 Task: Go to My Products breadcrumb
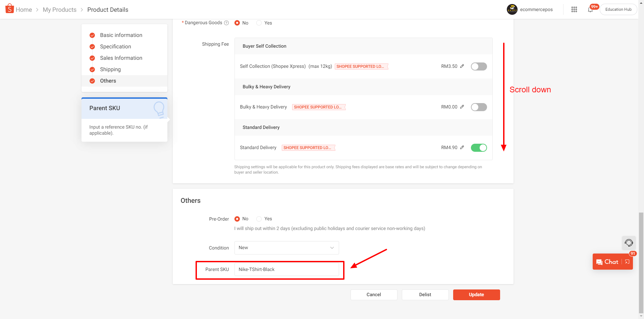click(60, 10)
